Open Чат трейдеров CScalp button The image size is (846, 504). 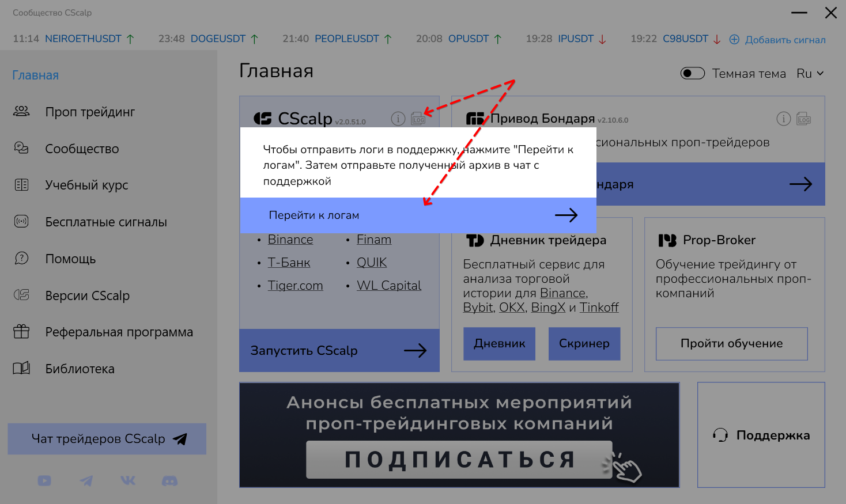[107, 439]
